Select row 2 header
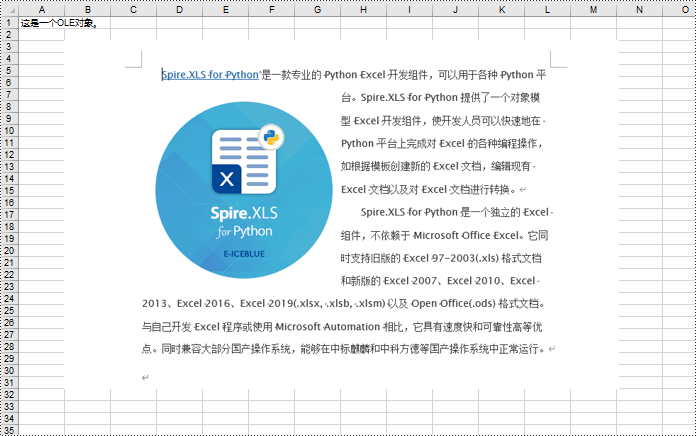The image size is (696, 436). click(9, 35)
